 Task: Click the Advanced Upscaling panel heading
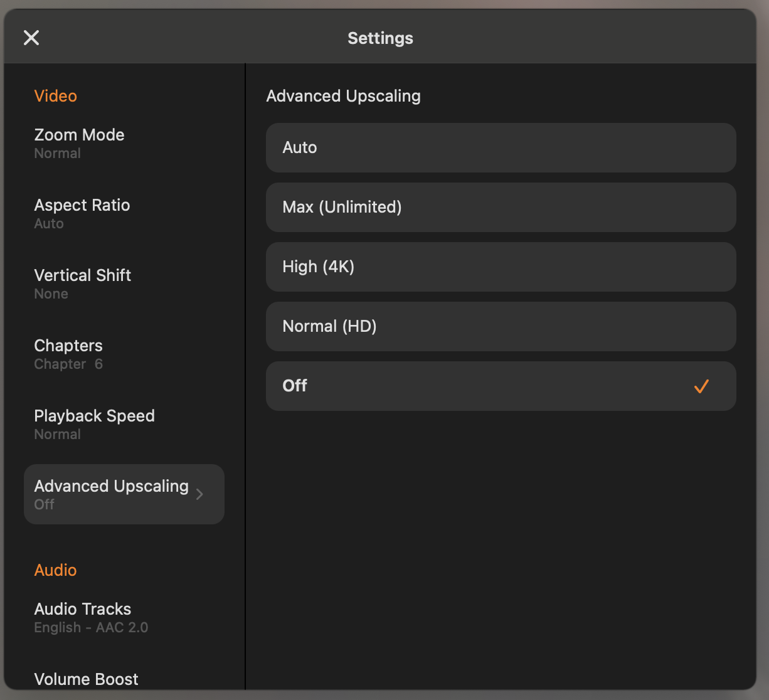tap(343, 96)
